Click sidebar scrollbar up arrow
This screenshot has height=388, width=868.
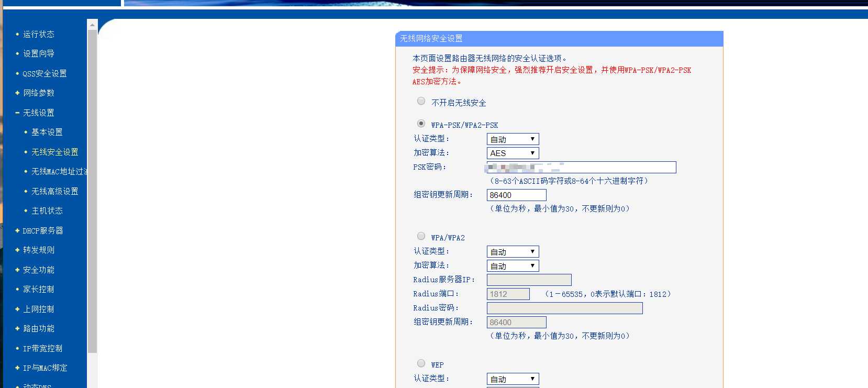(x=92, y=25)
